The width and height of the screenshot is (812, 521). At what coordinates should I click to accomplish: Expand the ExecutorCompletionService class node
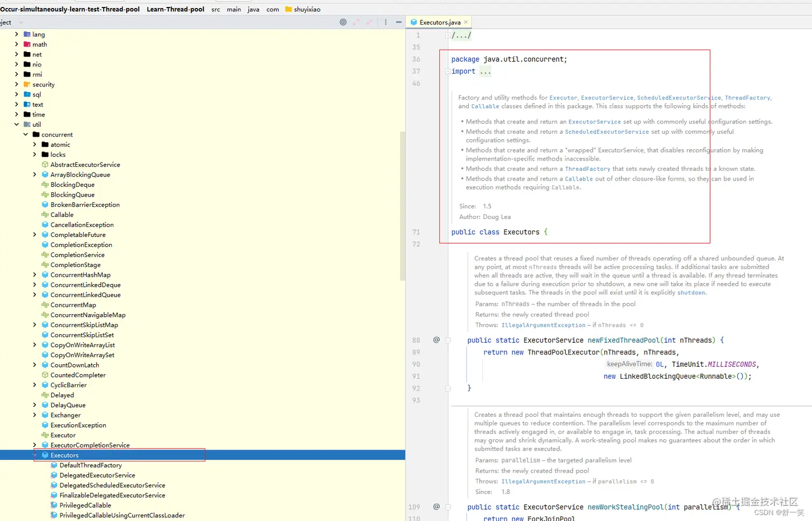pyautogui.click(x=35, y=445)
